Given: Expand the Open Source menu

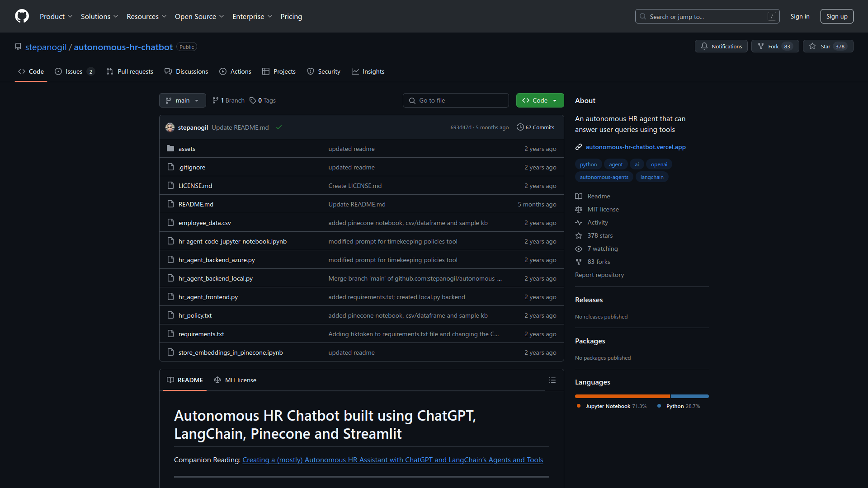Looking at the screenshot, I should tap(199, 16).
